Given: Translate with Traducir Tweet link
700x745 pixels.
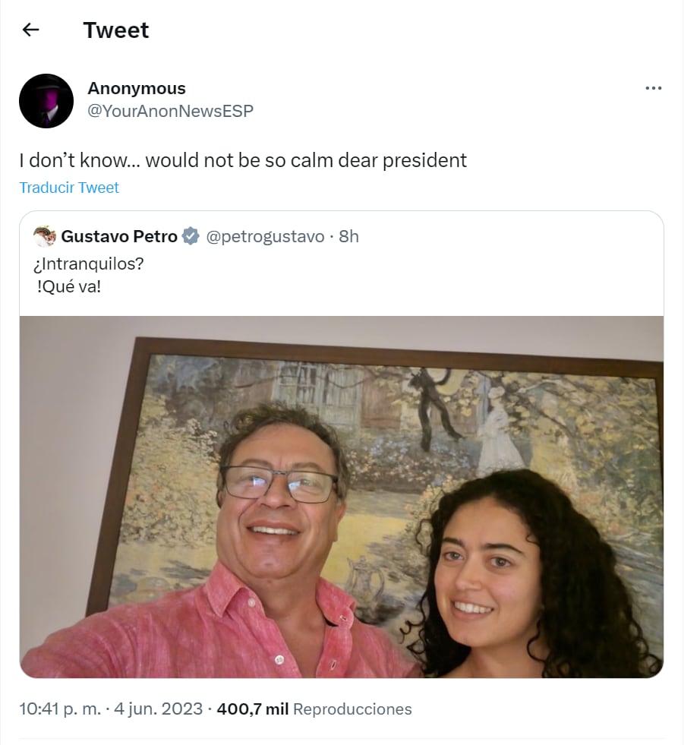Looking at the screenshot, I should [x=69, y=188].
